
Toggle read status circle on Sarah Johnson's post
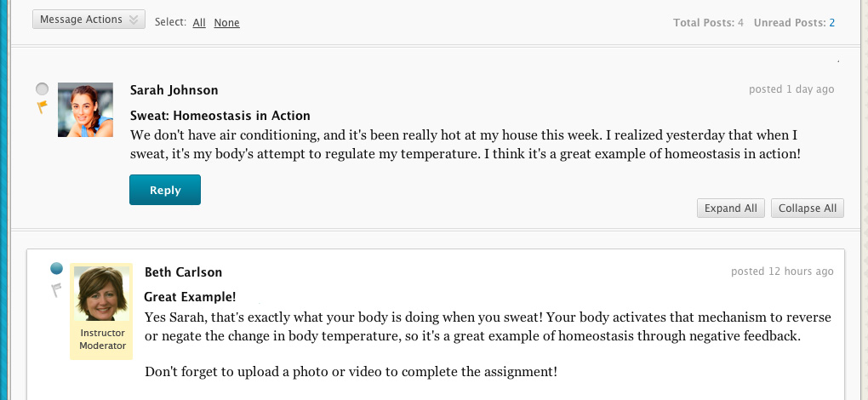(x=42, y=89)
